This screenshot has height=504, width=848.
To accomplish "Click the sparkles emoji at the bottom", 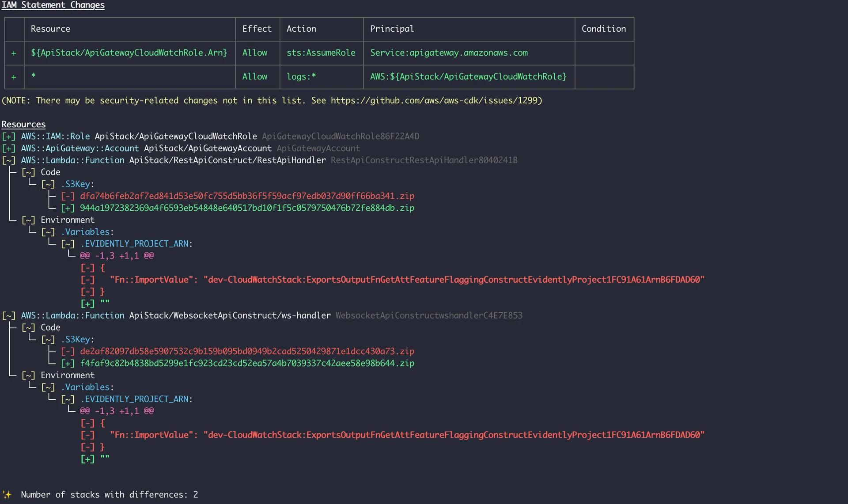I will tap(7, 494).
